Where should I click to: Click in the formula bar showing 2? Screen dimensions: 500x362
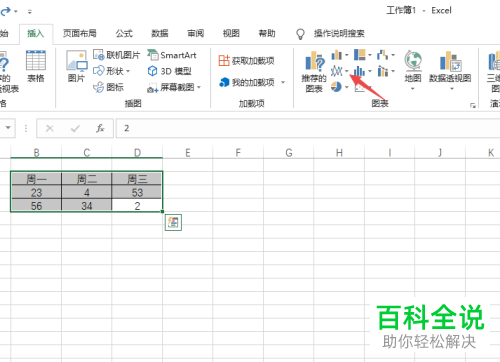(x=307, y=128)
